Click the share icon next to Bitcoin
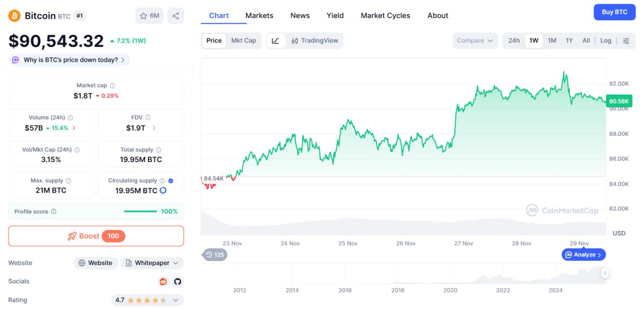 (x=176, y=16)
